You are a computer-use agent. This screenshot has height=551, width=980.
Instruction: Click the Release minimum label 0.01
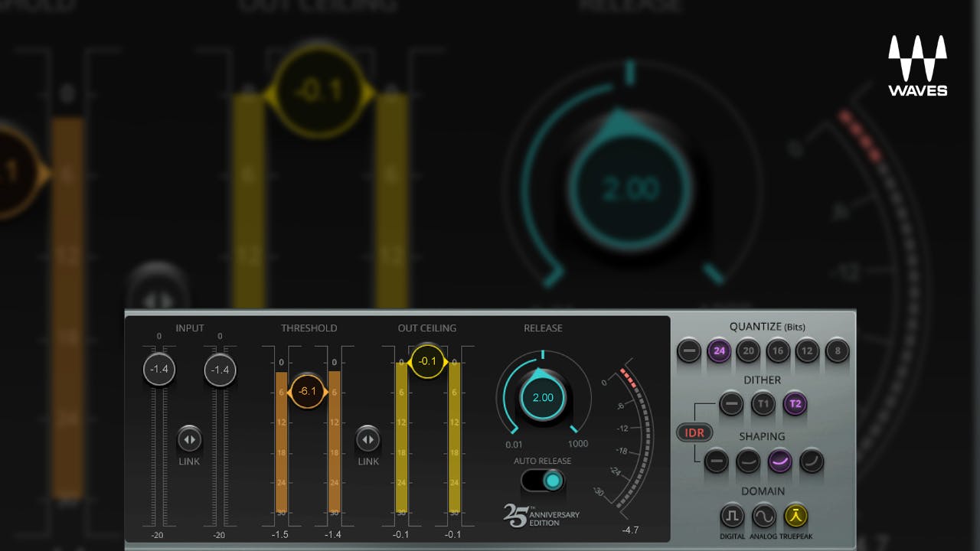[514, 445]
